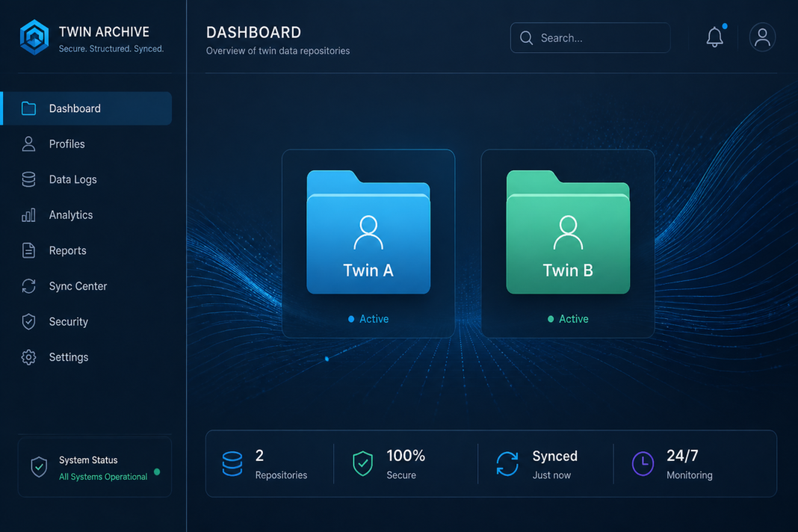Click the System Status shield checkmark icon
The height and width of the screenshot is (532, 798).
click(x=39, y=467)
